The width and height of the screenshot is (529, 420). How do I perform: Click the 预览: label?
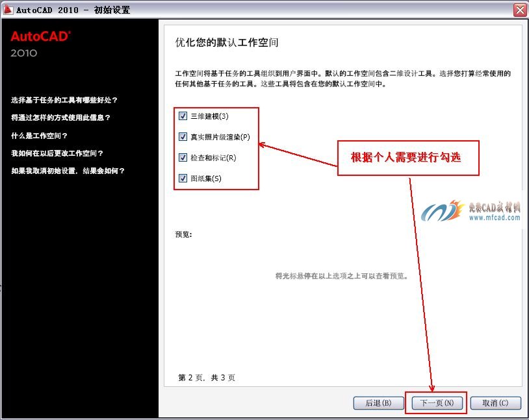(183, 234)
